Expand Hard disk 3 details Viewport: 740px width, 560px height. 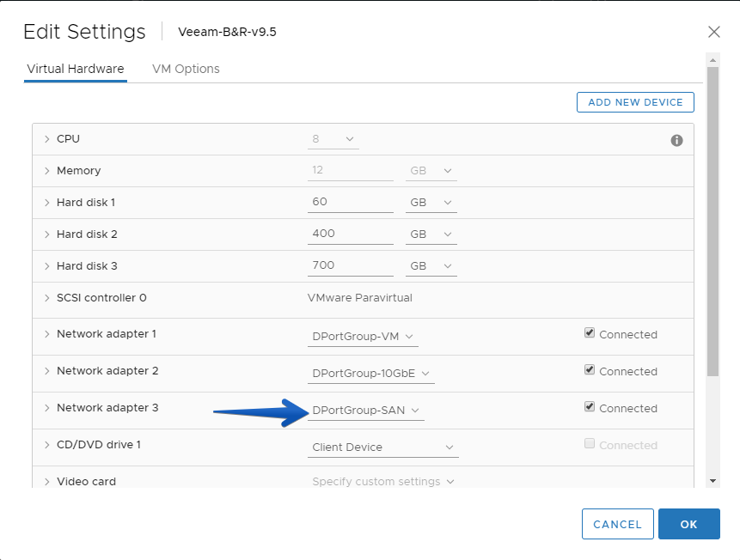point(46,266)
